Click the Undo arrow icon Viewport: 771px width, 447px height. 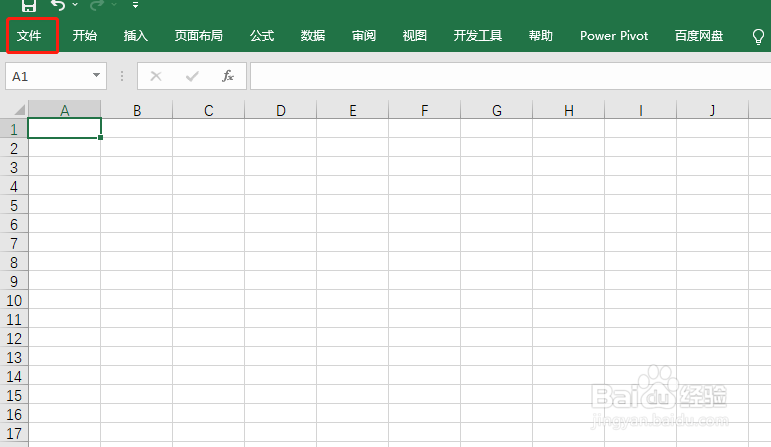58,5
